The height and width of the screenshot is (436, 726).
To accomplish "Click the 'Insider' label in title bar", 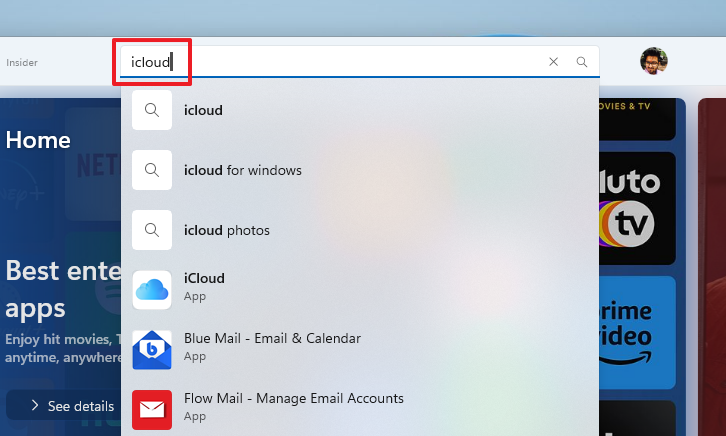I will click(x=22, y=62).
